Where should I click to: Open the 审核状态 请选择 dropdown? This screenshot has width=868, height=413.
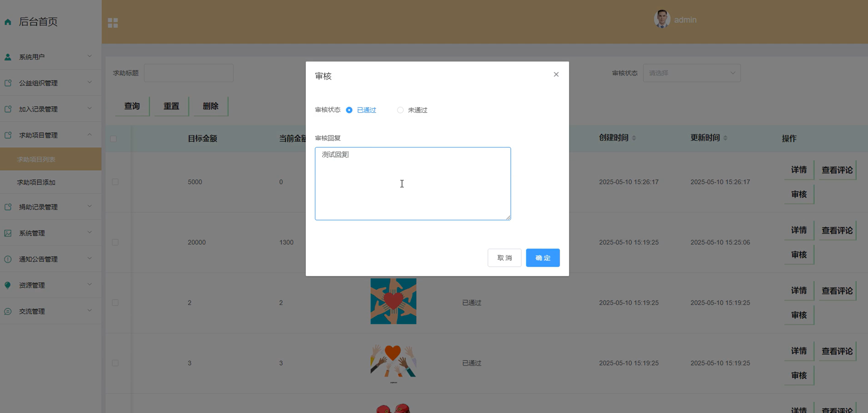point(691,73)
